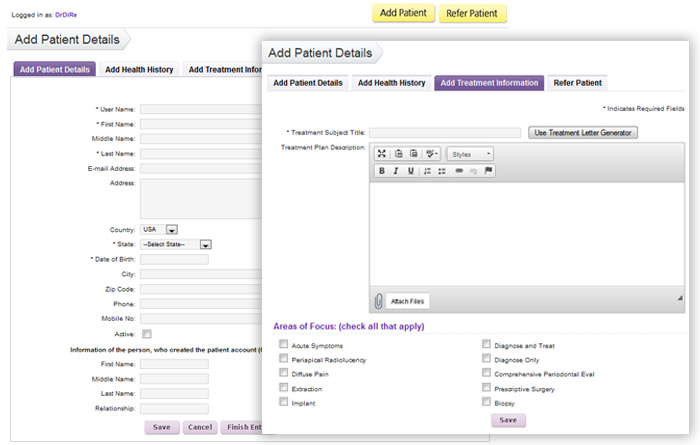Maximize the editor with the expand icon
Image resolution: width=700 pixels, height=445 pixels.
click(382, 154)
